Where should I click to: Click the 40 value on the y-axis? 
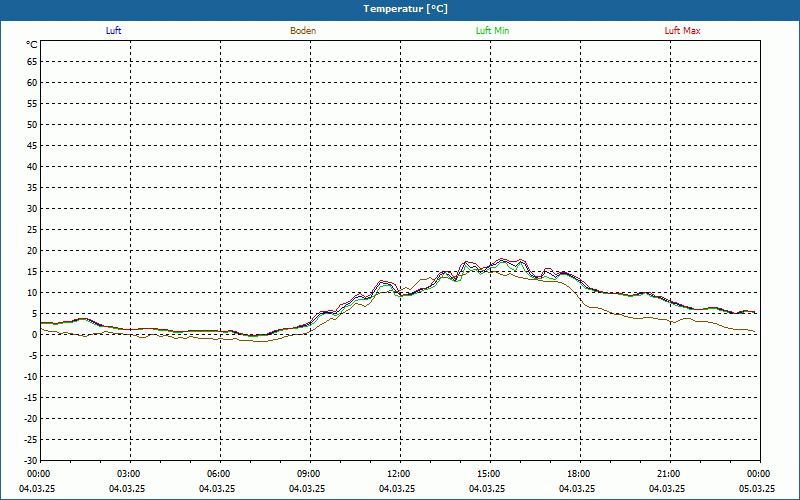[x=32, y=167]
